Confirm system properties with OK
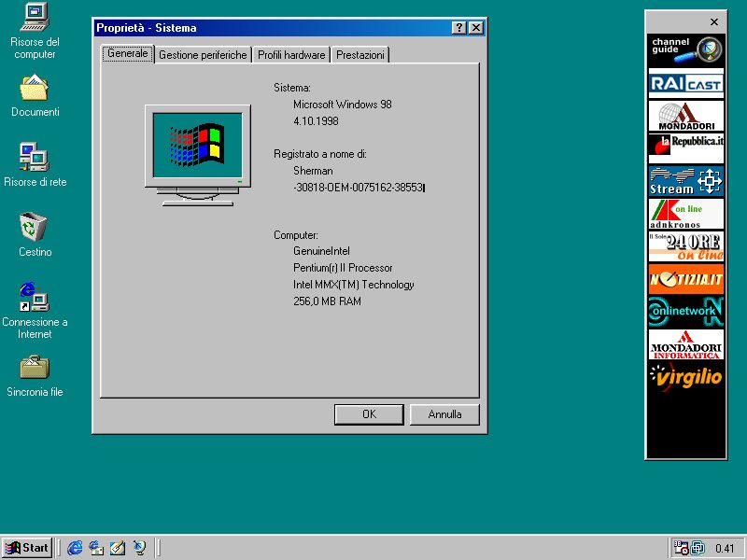The height and width of the screenshot is (560, 747). (368, 414)
